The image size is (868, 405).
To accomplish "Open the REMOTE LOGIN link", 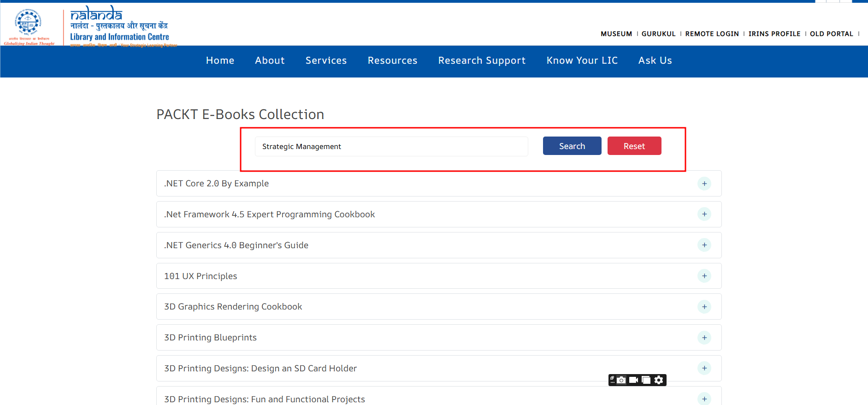I will 712,34.
